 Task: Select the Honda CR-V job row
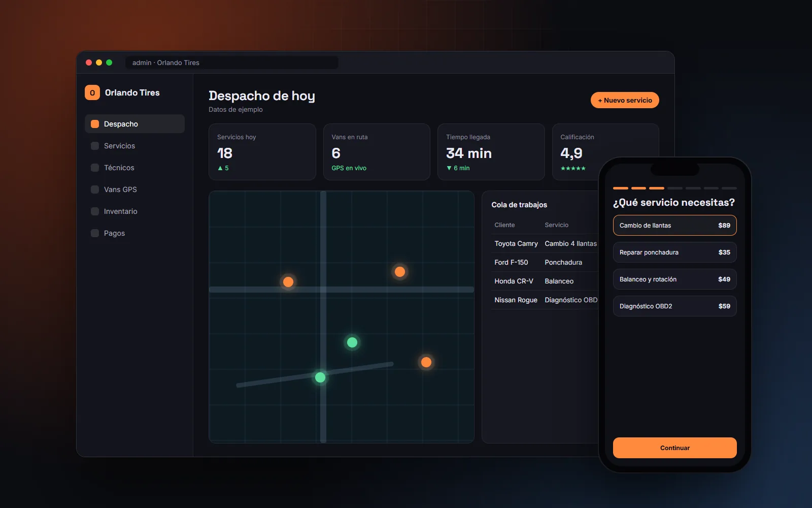tap(545, 281)
